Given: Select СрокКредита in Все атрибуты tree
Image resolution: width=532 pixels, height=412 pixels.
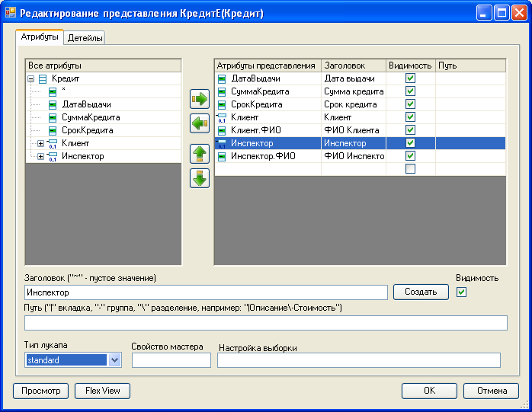Looking at the screenshot, I should [x=87, y=130].
